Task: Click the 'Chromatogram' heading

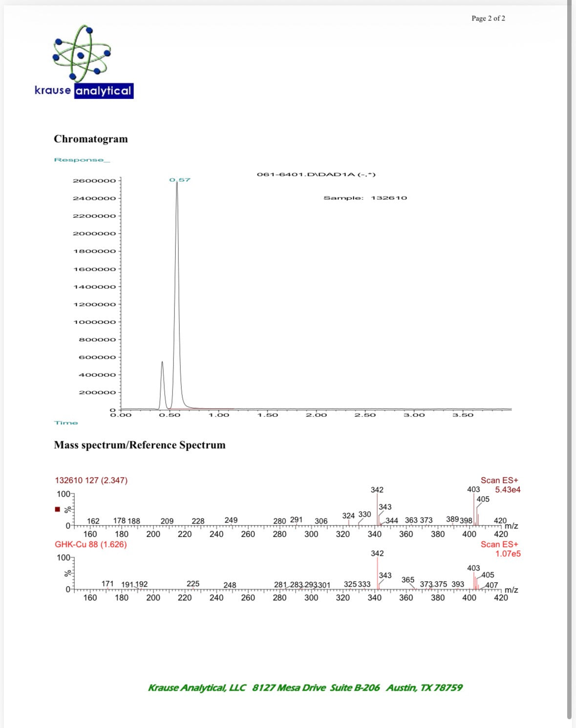Action: point(91,139)
